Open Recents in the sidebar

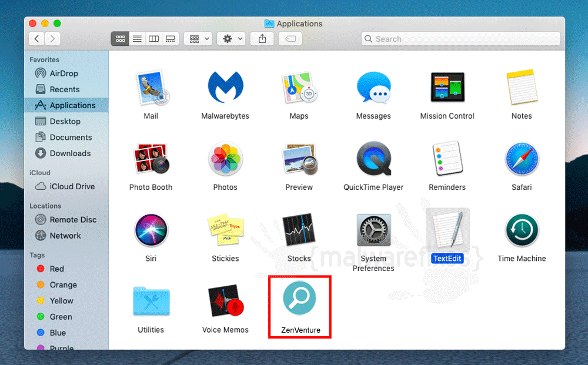pos(66,89)
